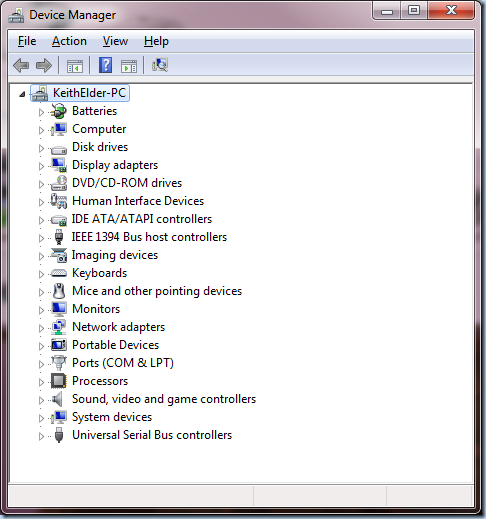
Task: Select the Ports (COM & LPT) item
Action: (x=123, y=363)
